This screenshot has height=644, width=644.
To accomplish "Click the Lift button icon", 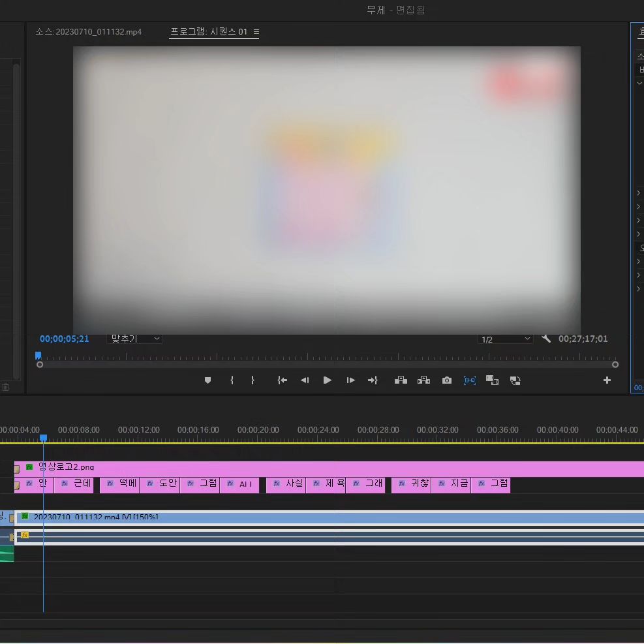I will pyautogui.click(x=401, y=380).
